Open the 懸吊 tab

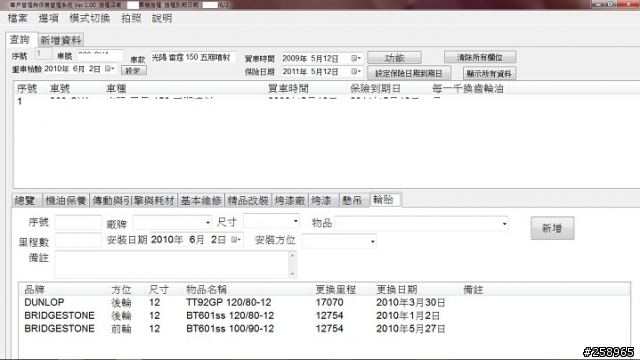click(354, 200)
